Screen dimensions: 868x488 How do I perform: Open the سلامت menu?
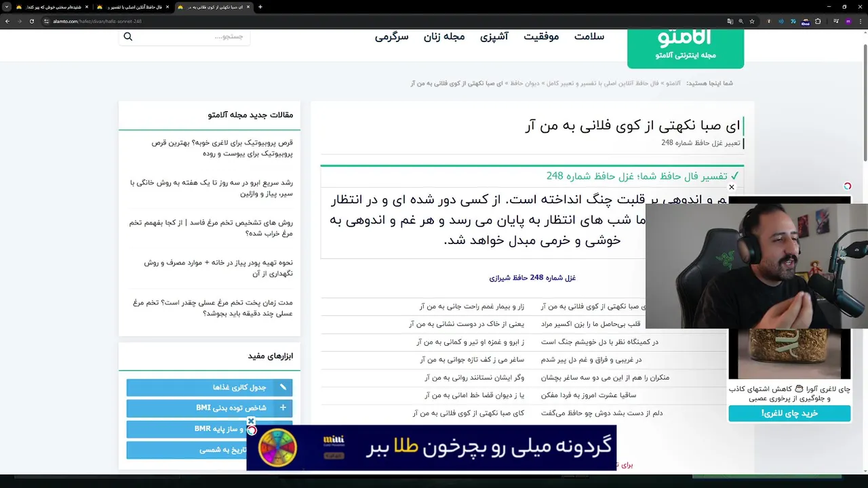pyautogui.click(x=589, y=37)
